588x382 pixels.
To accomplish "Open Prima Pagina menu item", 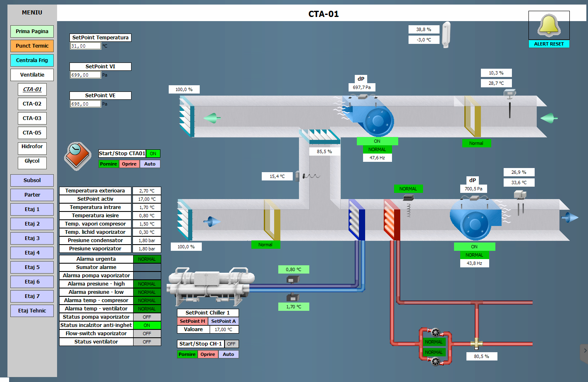I will coord(32,31).
